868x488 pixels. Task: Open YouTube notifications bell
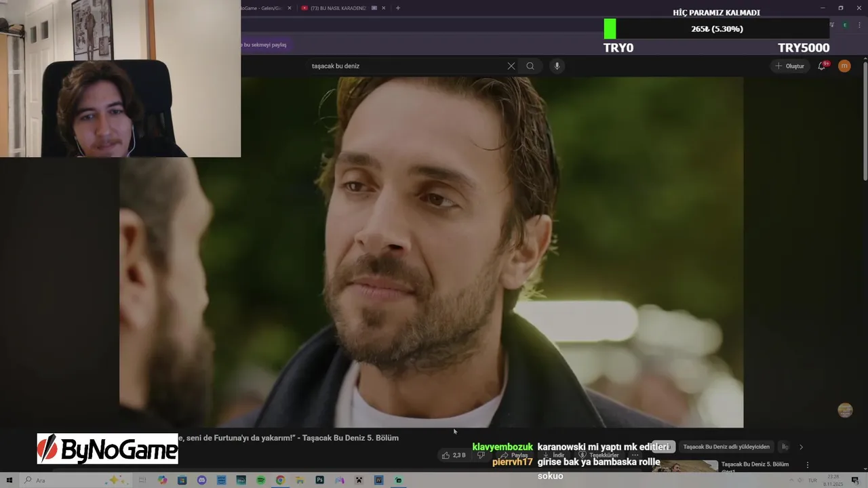click(x=822, y=66)
